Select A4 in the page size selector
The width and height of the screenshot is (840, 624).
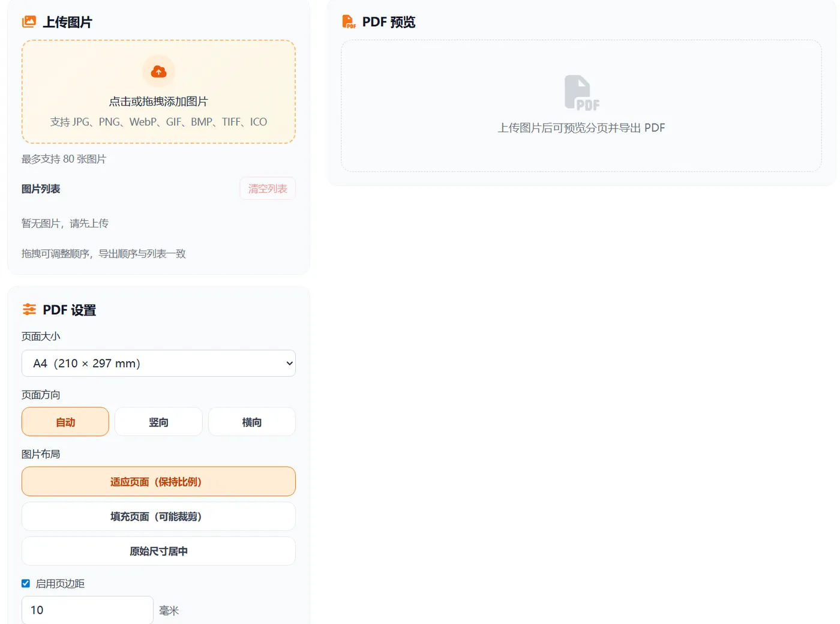[x=158, y=363]
